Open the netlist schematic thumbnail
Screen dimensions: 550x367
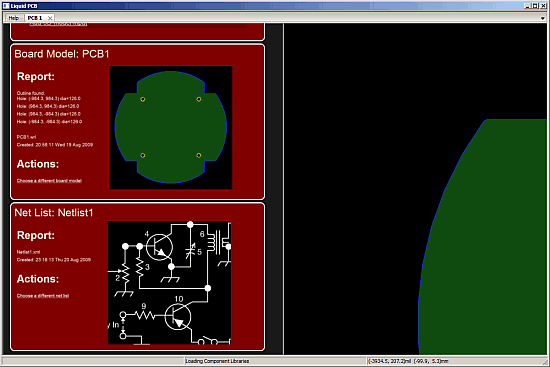tap(169, 283)
